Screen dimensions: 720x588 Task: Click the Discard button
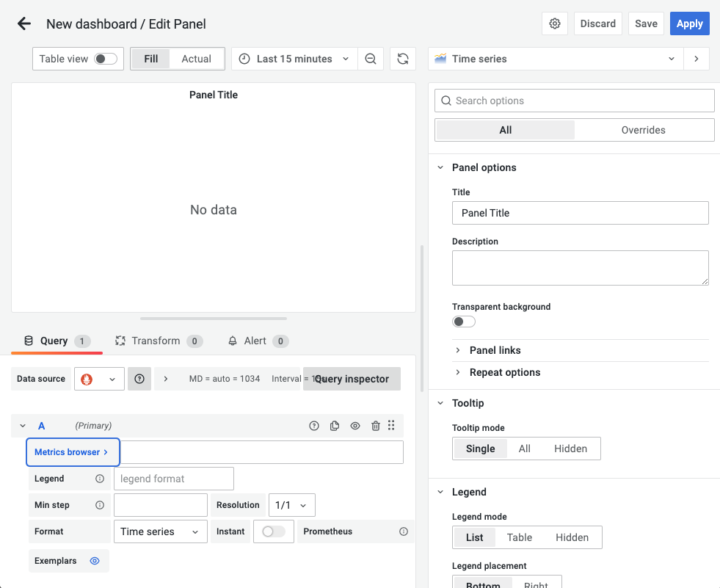coord(598,23)
